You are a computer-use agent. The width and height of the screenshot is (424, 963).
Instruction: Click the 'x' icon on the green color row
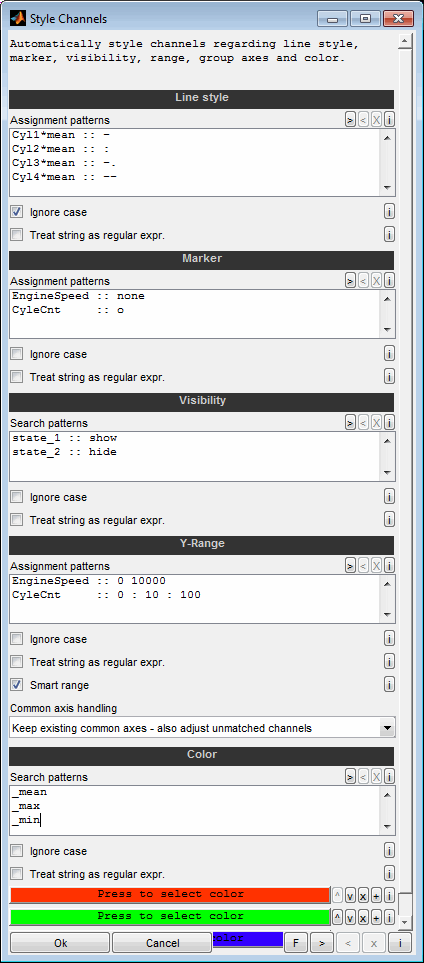(363, 918)
